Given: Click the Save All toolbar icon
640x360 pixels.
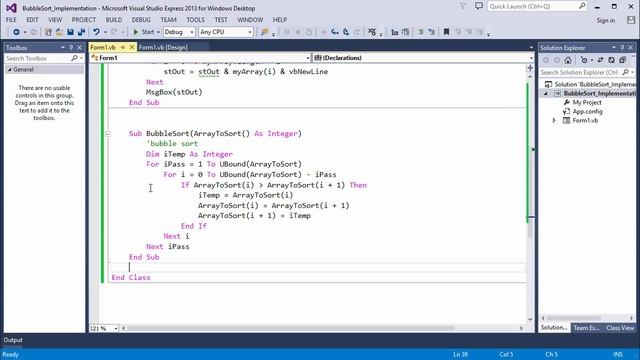Looking at the screenshot, I should click(x=81, y=32).
